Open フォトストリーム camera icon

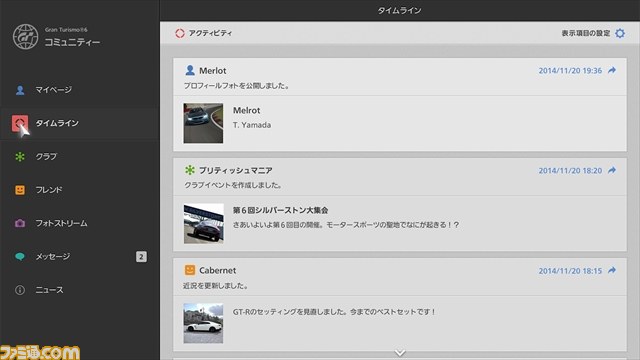point(20,223)
